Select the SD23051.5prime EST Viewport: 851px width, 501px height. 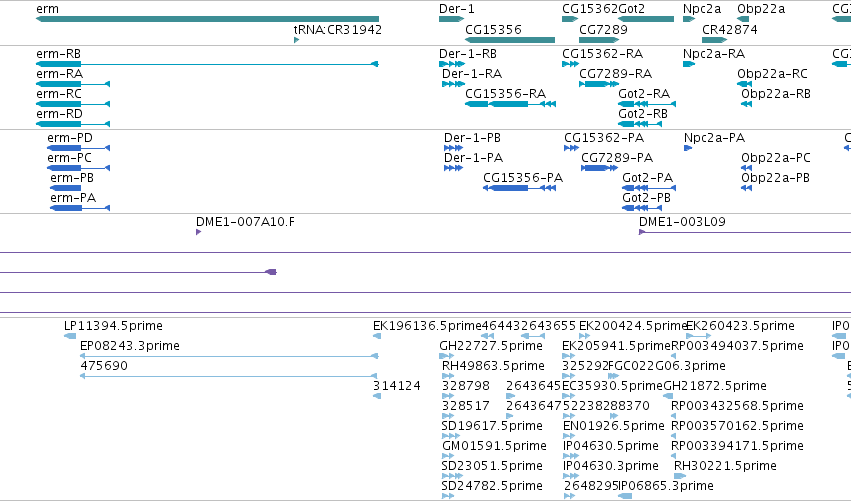(x=452, y=476)
